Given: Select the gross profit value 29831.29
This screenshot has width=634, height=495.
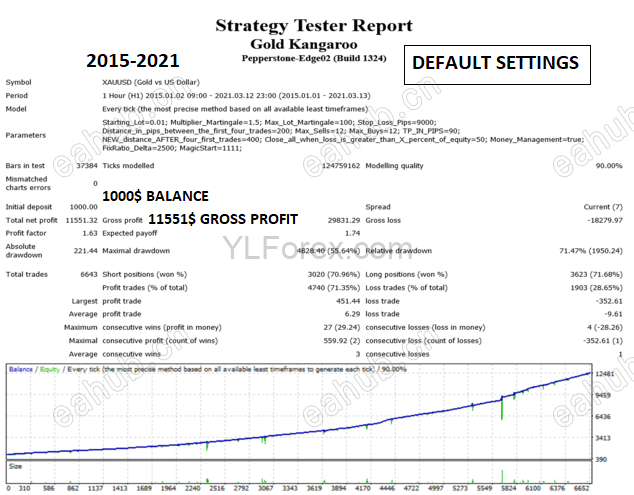Looking at the screenshot, I should coord(344,220).
